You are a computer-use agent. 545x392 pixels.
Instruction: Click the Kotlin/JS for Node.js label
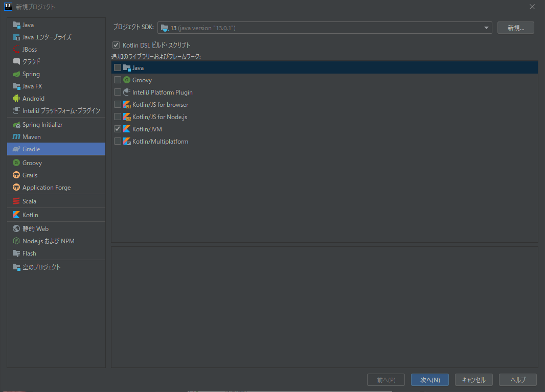click(160, 117)
